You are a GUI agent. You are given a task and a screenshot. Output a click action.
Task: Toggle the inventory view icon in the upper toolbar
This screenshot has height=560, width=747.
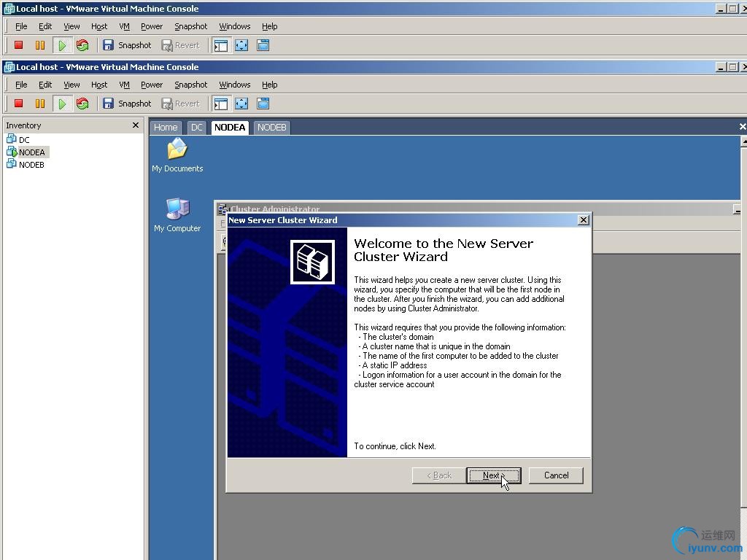[x=221, y=45]
